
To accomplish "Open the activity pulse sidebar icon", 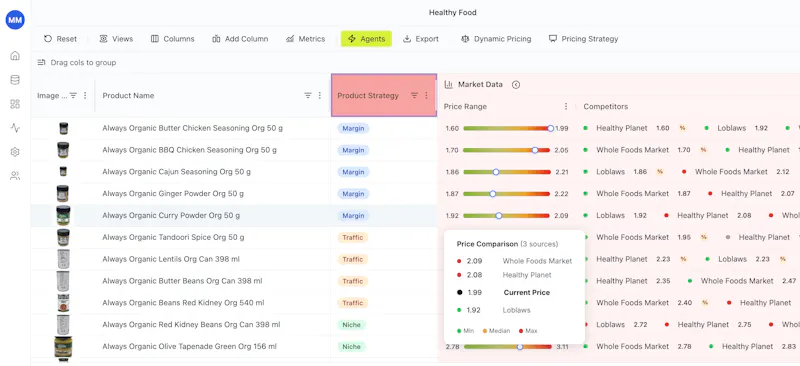I will pyautogui.click(x=15, y=128).
